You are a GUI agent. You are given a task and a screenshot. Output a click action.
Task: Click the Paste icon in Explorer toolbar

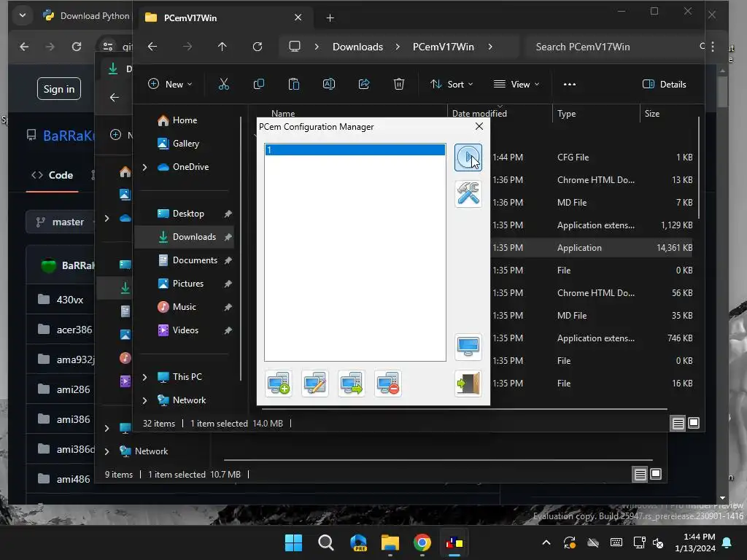294,85
